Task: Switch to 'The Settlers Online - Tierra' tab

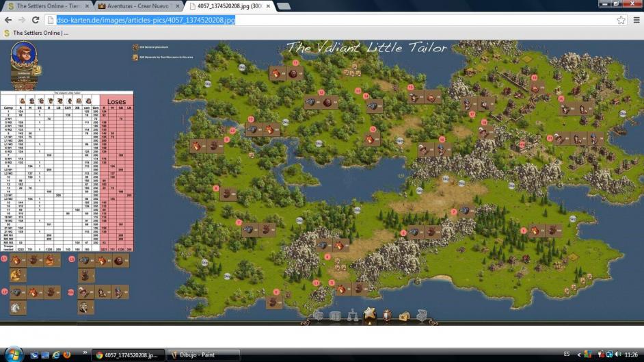Action: pos(46,6)
